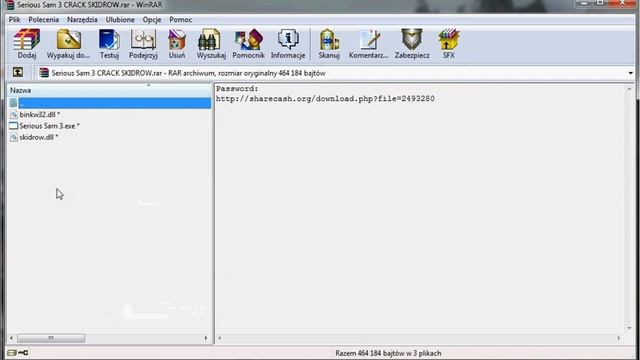This screenshot has width=640, height=360.
Task: Click comment pane scroll up arrow
Action: click(629, 89)
